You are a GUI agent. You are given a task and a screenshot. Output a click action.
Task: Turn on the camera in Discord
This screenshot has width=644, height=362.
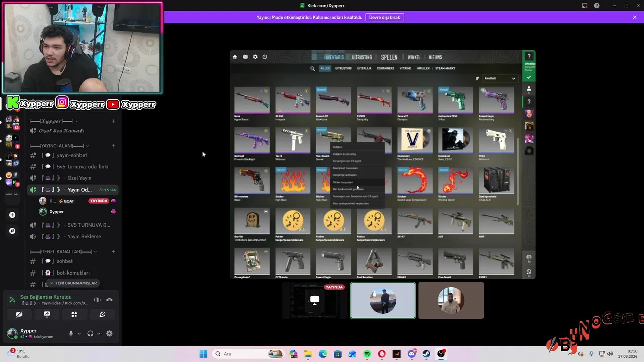click(19, 314)
